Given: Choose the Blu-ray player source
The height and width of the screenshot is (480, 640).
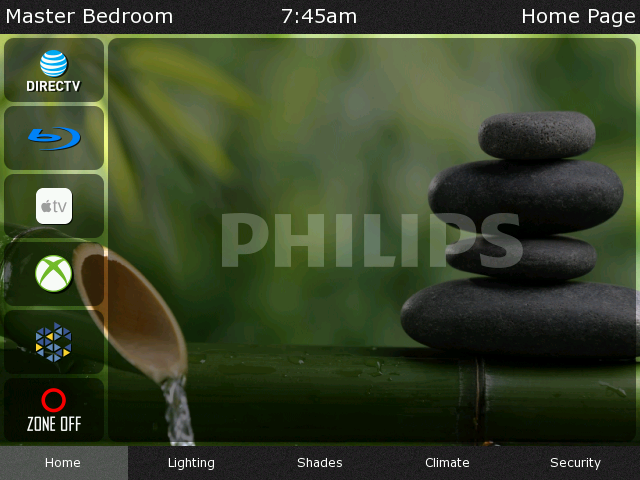Looking at the screenshot, I should click(x=54, y=138).
